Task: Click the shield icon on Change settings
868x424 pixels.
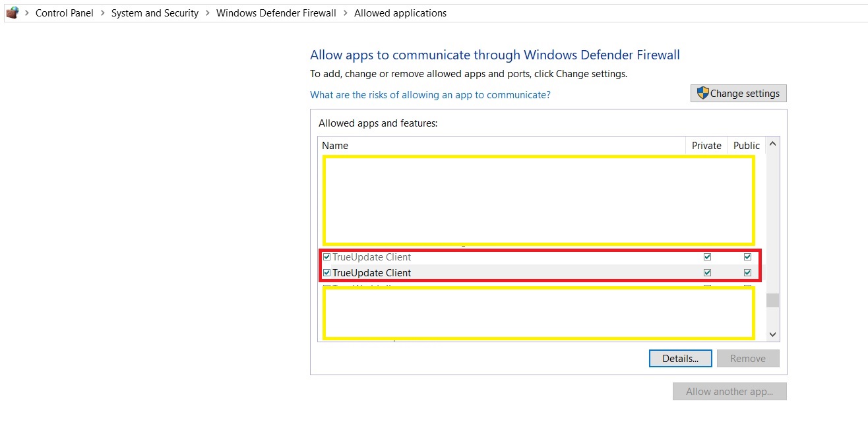Action: click(702, 93)
